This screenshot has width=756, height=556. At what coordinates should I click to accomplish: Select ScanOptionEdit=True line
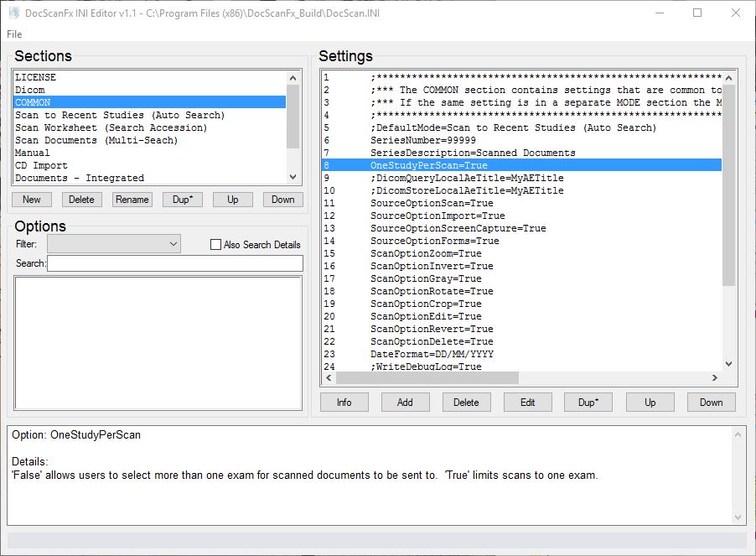coord(521,316)
